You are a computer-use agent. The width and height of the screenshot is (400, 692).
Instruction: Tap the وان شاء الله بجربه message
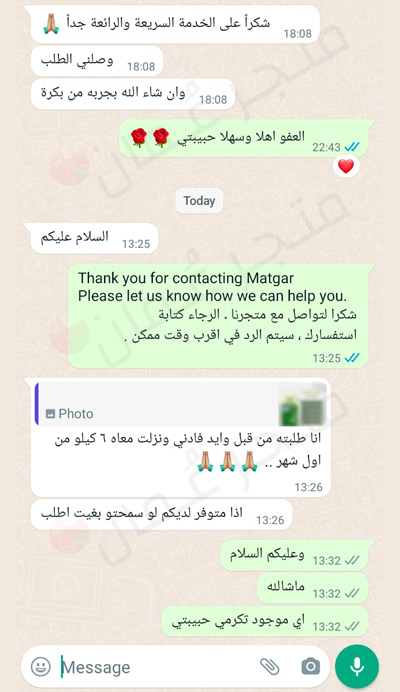click(133, 94)
